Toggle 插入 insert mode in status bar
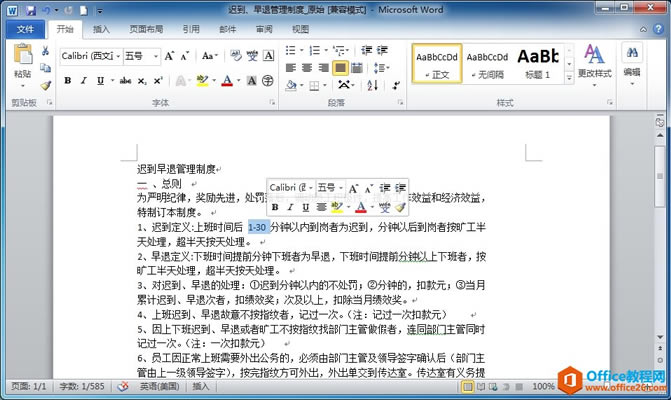Screen dimensions: 671x400 (x=201, y=386)
